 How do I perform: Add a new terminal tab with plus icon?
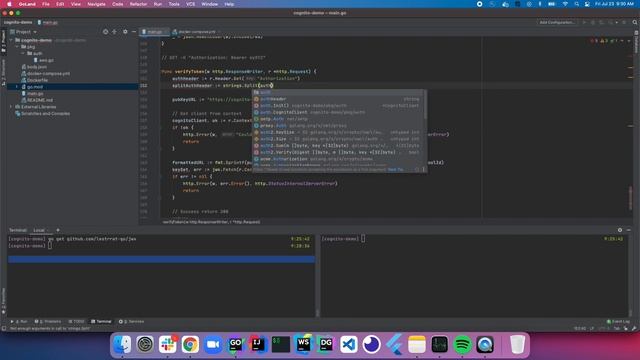[58, 230]
